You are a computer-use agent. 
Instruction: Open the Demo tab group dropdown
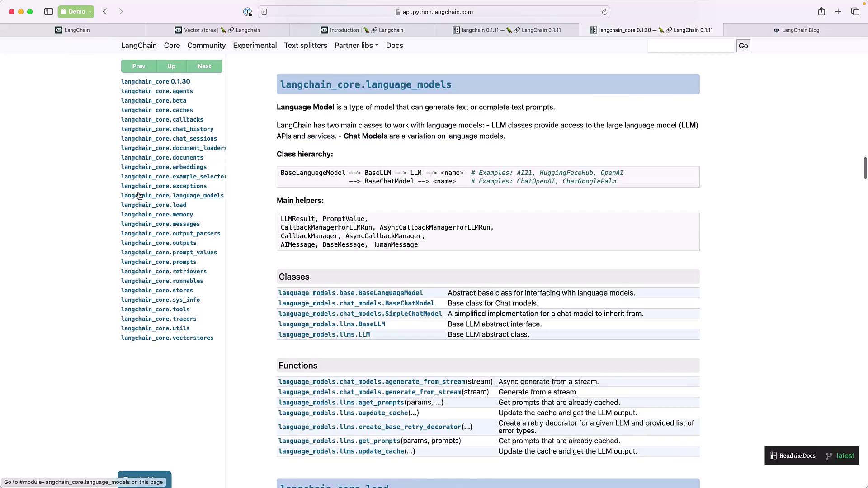point(76,12)
